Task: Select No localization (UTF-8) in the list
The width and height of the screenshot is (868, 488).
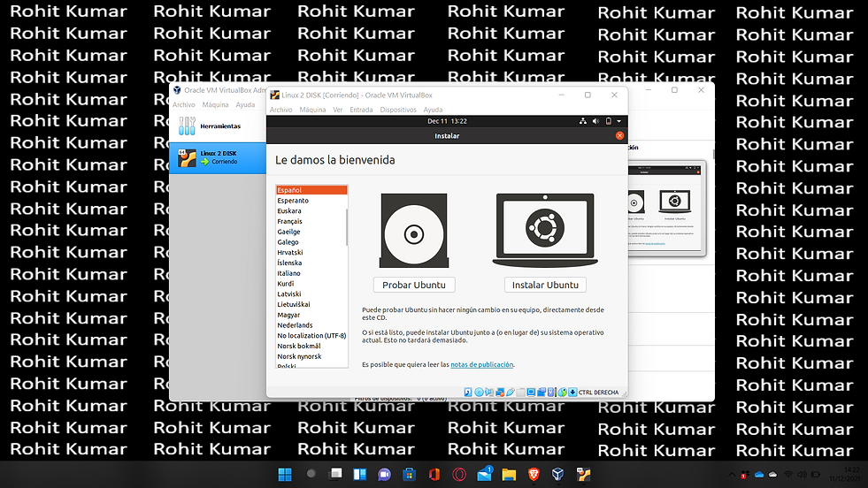Action: [311, 335]
